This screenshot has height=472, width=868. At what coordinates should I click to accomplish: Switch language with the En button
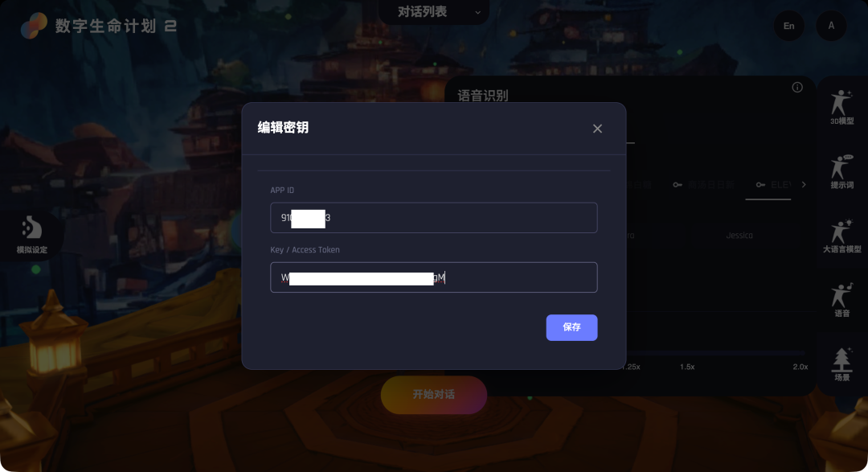tap(789, 26)
